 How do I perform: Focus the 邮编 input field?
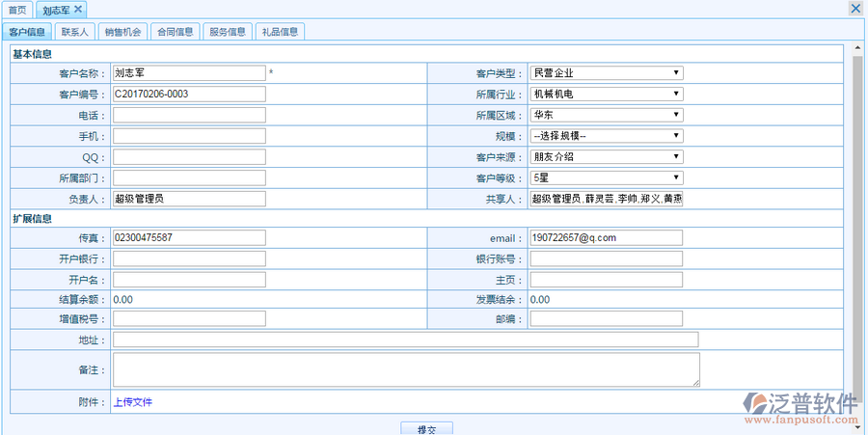[x=607, y=319]
